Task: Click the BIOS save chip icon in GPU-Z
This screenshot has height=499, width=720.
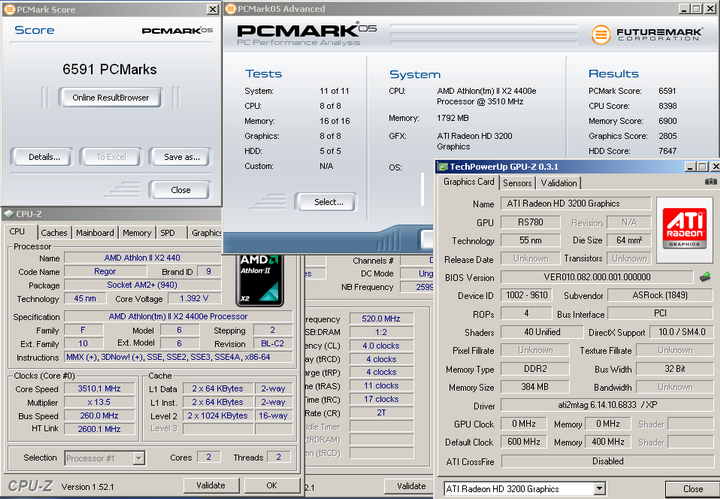Action: pyautogui.click(x=705, y=277)
